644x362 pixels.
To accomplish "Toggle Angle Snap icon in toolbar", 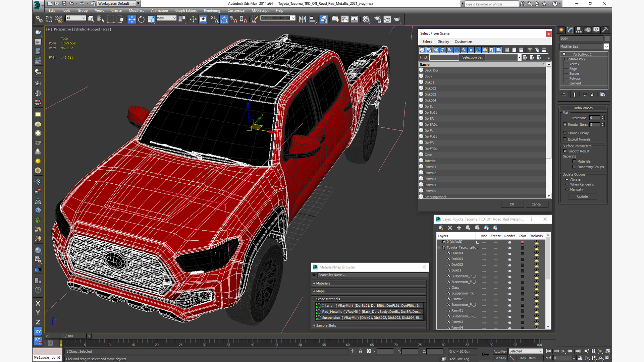I will 224,19.
